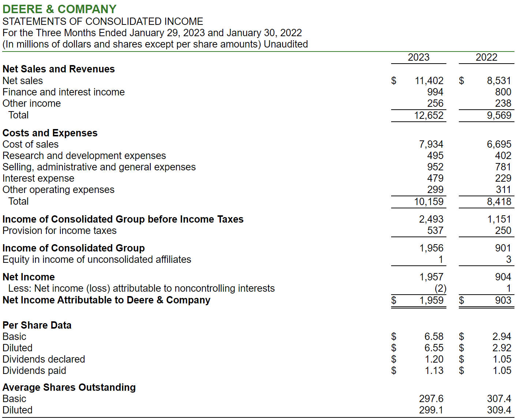Click the Other income value 238

pyautogui.click(x=503, y=103)
